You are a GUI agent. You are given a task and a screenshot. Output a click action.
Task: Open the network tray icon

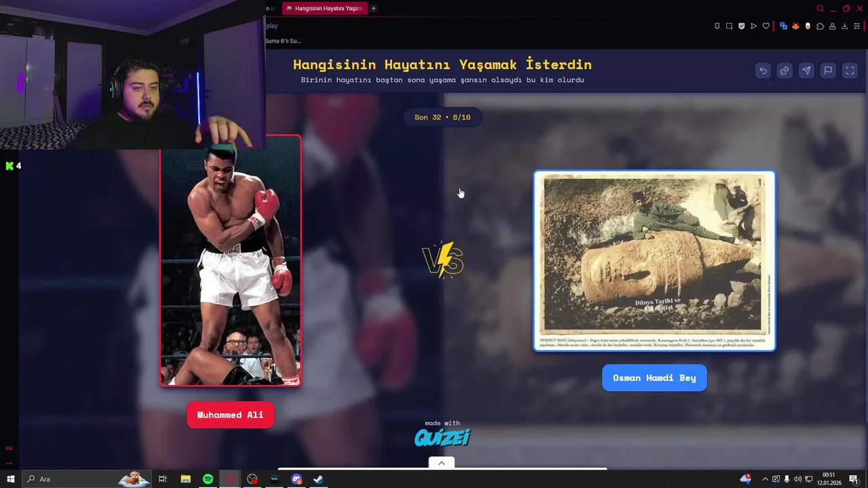pyautogui.click(x=808, y=479)
